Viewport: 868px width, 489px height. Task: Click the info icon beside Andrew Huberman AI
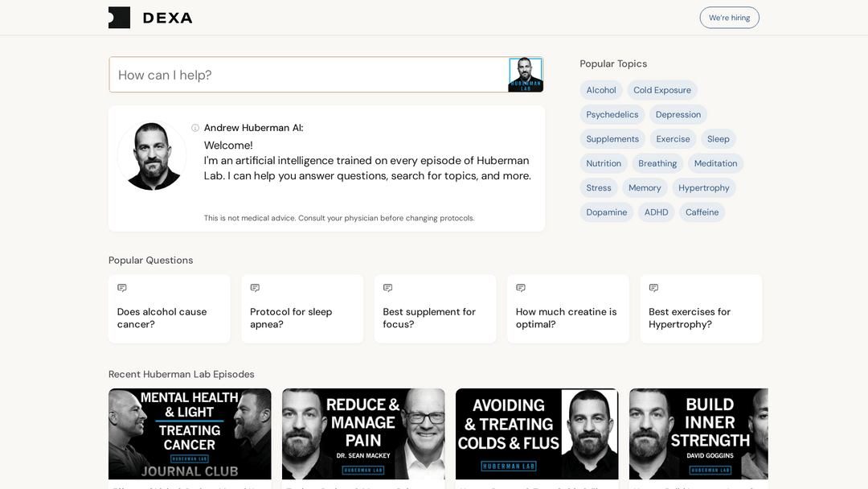coord(194,128)
